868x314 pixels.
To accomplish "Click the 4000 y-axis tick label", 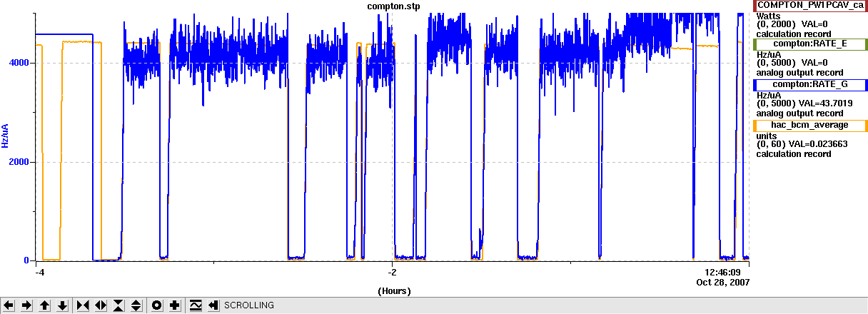I will click(x=20, y=63).
